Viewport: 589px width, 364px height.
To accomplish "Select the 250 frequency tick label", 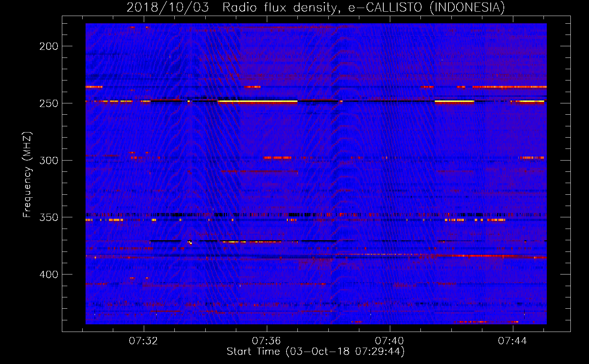I will pos(49,103).
